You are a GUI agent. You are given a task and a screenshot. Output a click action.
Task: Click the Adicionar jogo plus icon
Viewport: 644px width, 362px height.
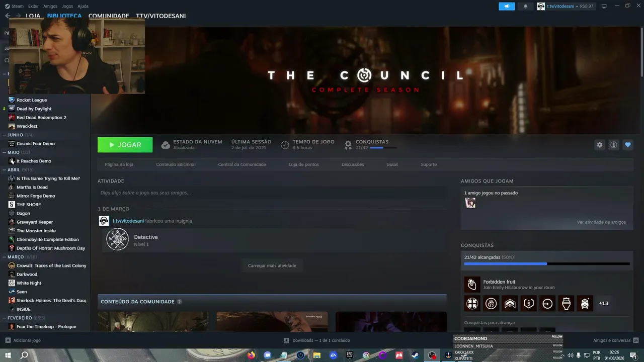[8, 340]
